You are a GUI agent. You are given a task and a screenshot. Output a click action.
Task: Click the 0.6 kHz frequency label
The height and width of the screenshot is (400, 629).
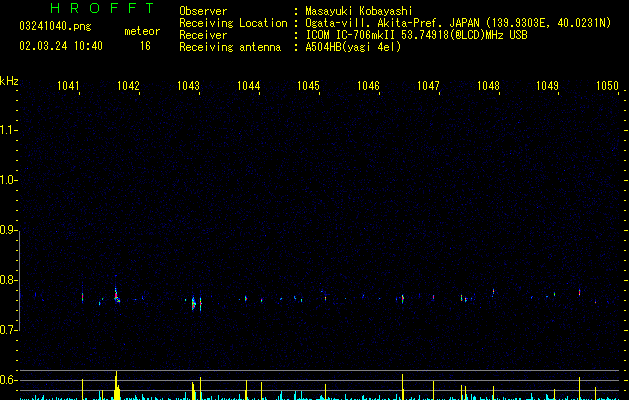click(x=8, y=380)
